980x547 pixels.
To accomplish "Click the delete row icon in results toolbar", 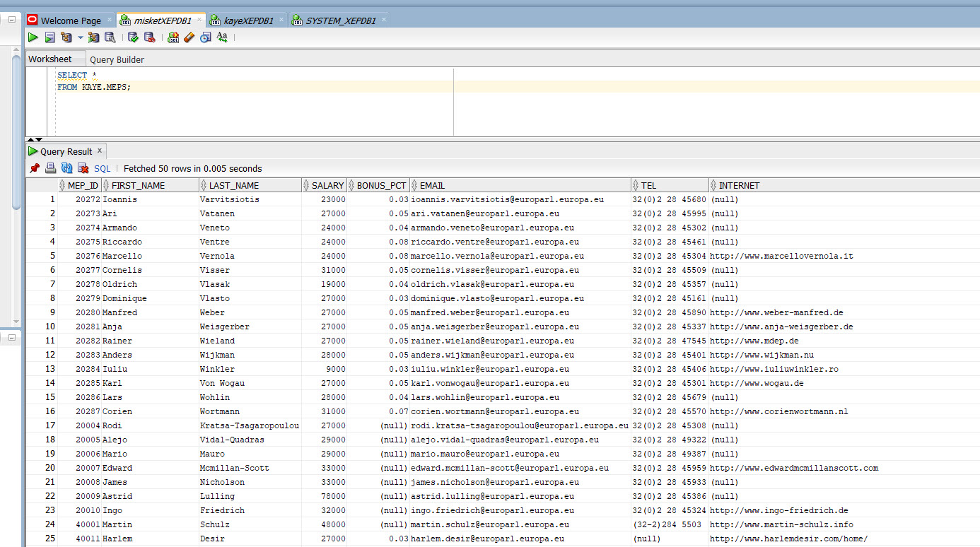I will [83, 168].
